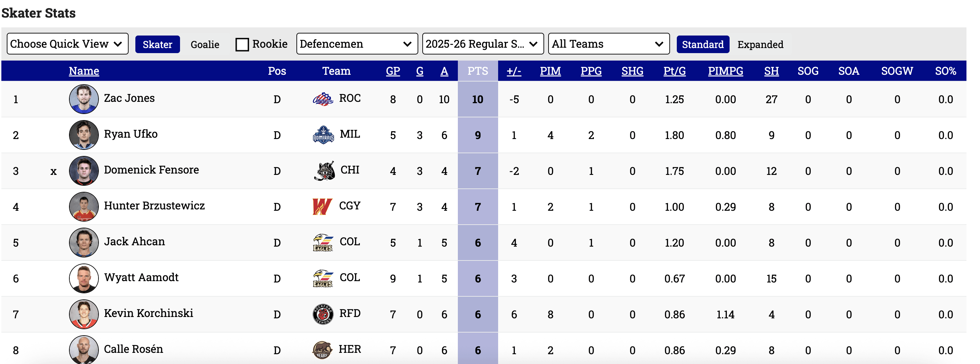Enable the Rookie checkbox filter
980x364 pixels.
tap(242, 45)
